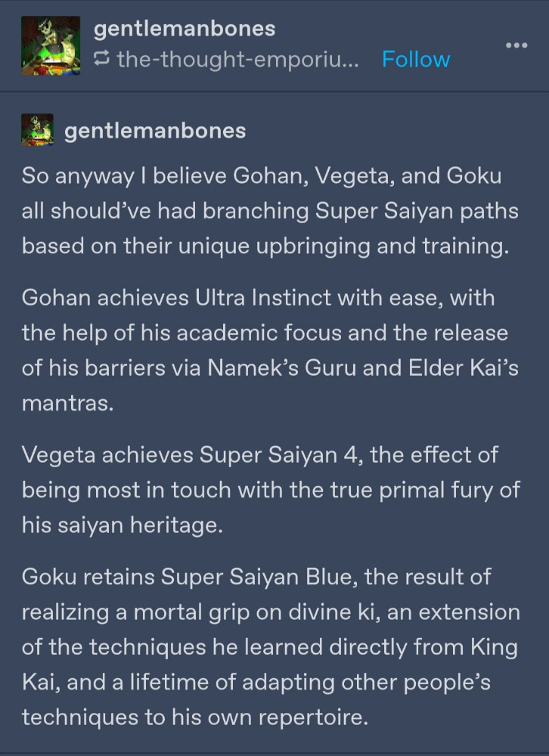Click the paragraph about Gohan achieving Ultra Instinct

coord(270,350)
